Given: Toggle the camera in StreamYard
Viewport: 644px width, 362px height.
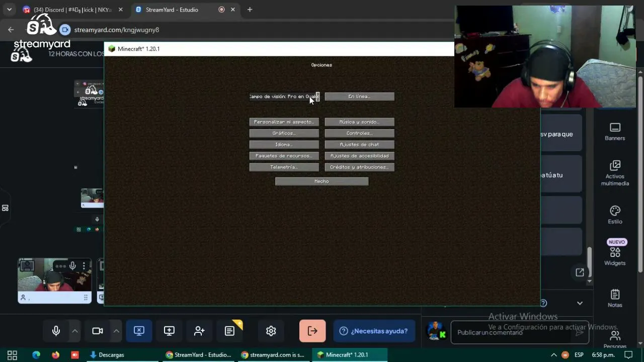Looking at the screenshot, I should tap(98, 331).
